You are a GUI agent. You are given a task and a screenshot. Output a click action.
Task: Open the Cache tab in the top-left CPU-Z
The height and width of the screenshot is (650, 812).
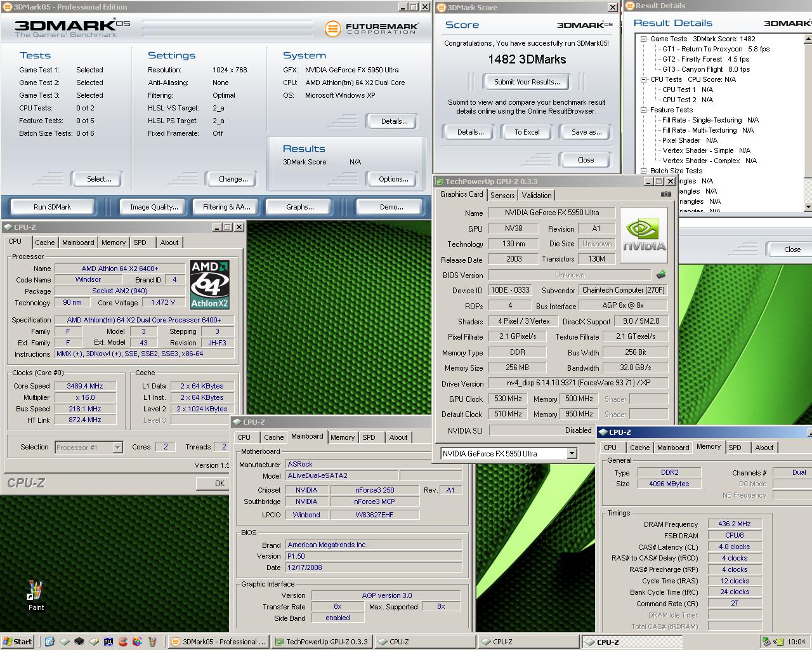44,242
